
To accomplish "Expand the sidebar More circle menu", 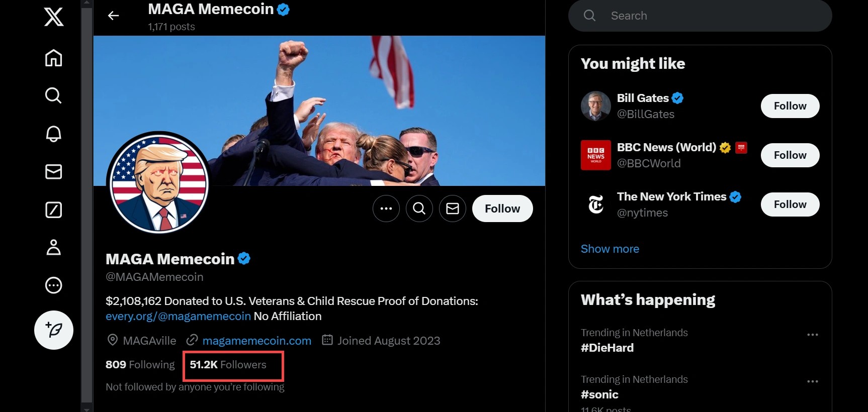I will 53,285.
